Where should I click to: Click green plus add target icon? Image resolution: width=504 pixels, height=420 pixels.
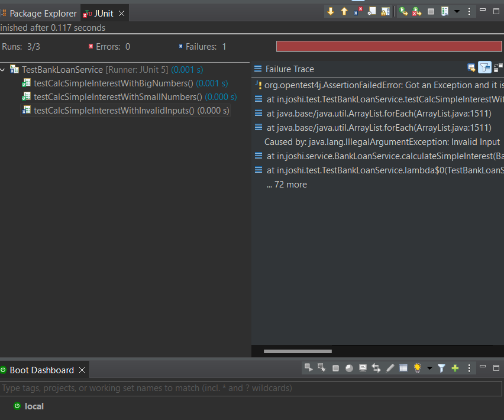tap(455, 369)
